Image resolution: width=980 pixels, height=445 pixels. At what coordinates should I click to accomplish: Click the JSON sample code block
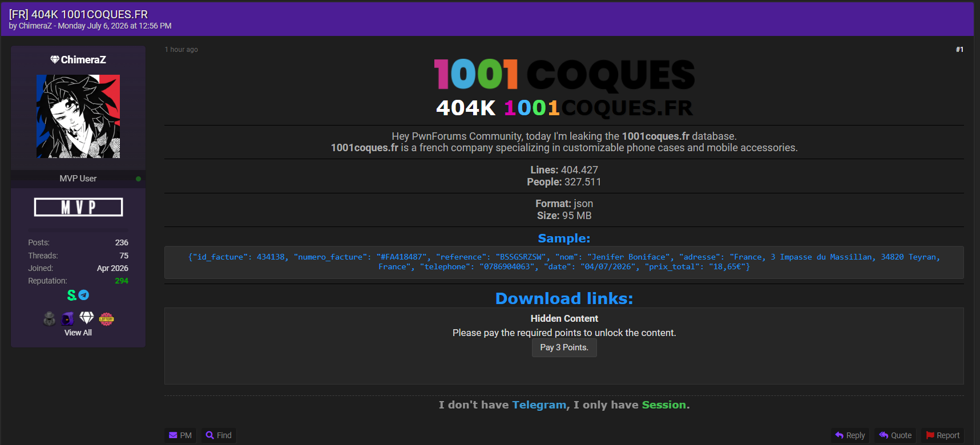[564, 262]
